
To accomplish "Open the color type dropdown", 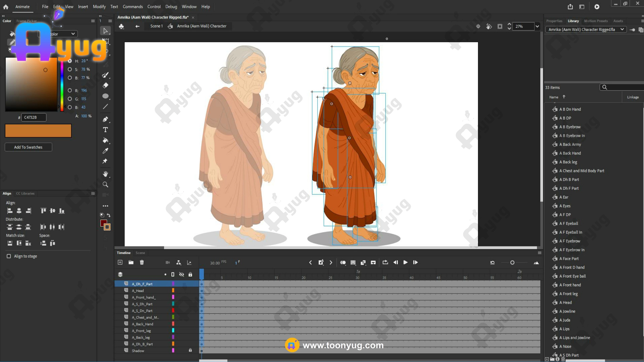I will pos(73,34).
